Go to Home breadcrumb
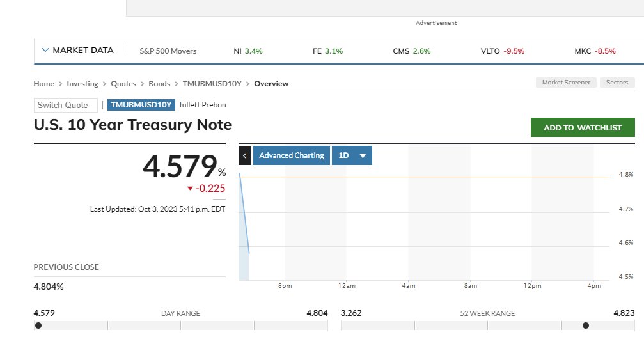Viewport: 644px width, 339px height. pos(44,83)
